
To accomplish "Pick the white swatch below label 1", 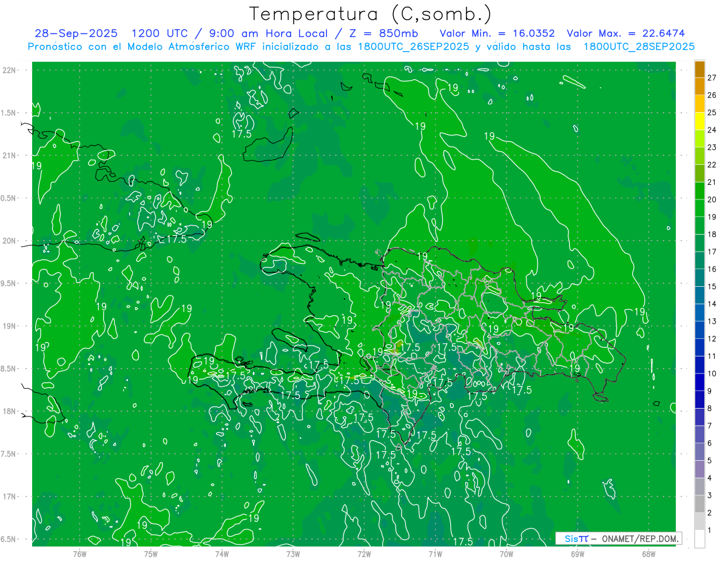I will 699,539.
